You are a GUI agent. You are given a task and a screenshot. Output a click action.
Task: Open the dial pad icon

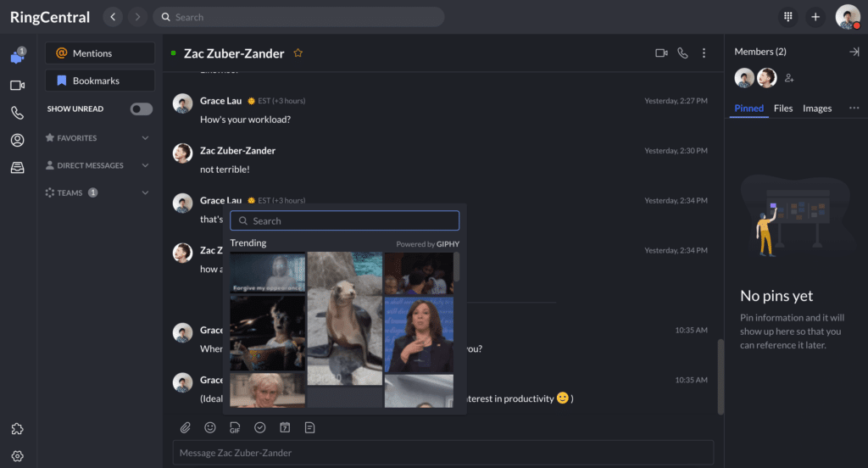[787, 17]
